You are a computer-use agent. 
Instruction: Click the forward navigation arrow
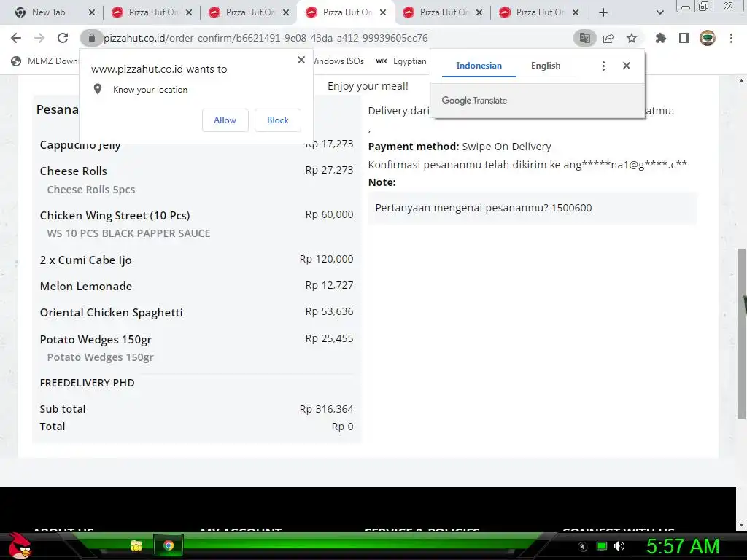39,38
